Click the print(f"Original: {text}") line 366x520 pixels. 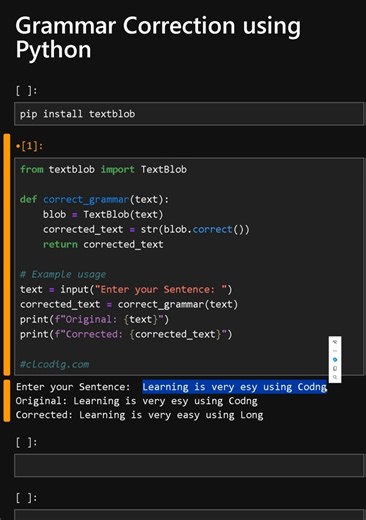(94, 319)
